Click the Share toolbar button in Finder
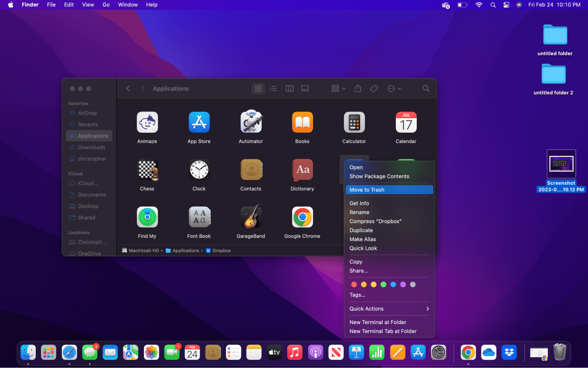Screen dimensions: 588x368 (x=358, y=88)
